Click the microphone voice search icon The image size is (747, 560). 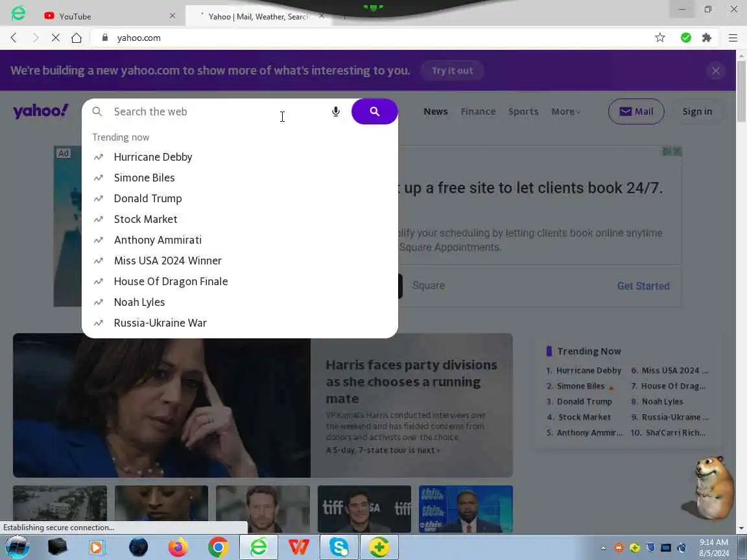(x=336, y=111)
